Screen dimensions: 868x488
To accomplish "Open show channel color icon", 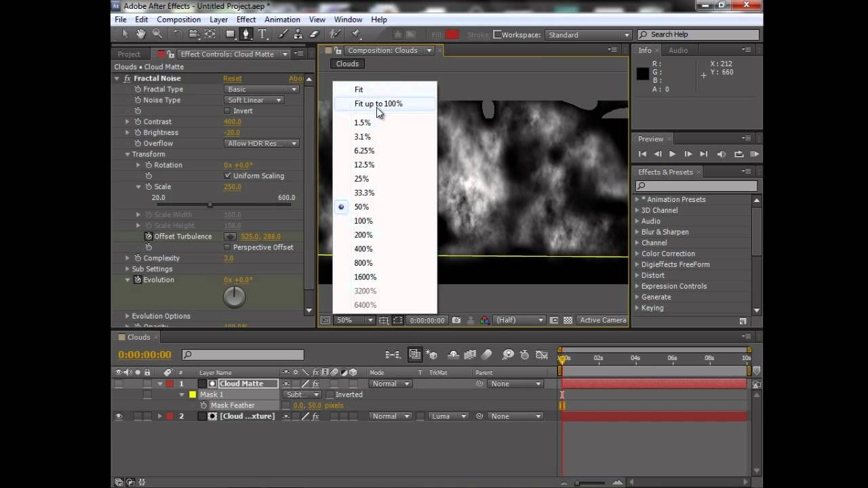I will coord(484,321).
